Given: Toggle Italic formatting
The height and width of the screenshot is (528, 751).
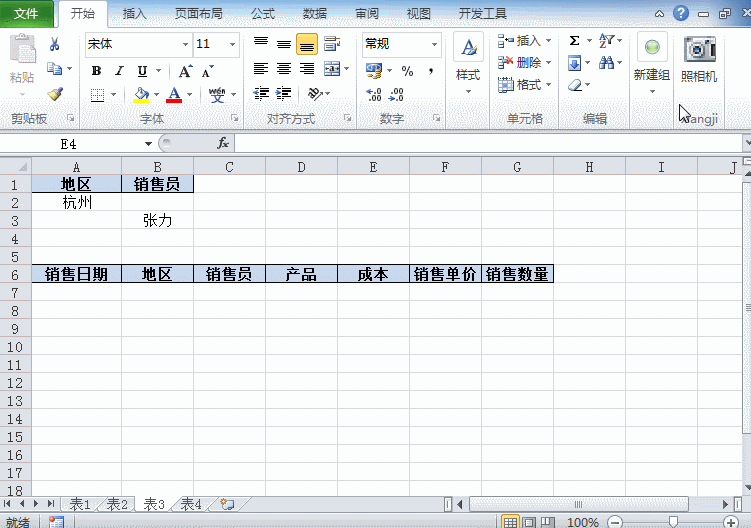Looking at the screenshot, I should click(x=119, y=71).
